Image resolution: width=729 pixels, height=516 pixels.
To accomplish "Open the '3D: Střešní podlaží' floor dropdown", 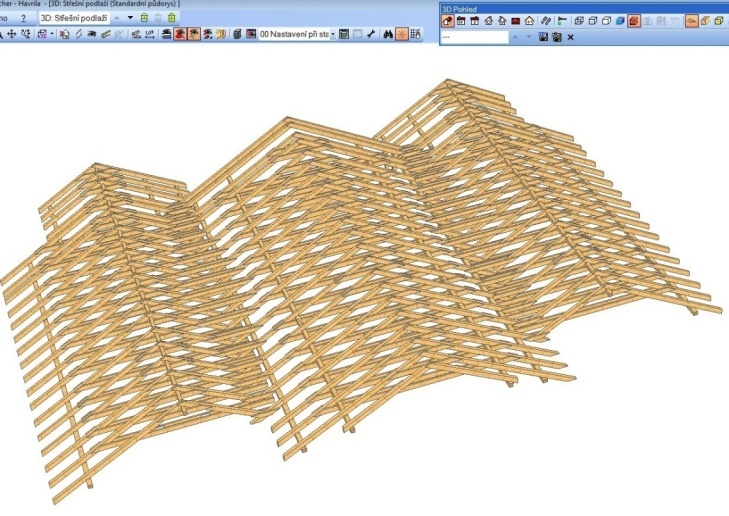I will tap(70, 18).
